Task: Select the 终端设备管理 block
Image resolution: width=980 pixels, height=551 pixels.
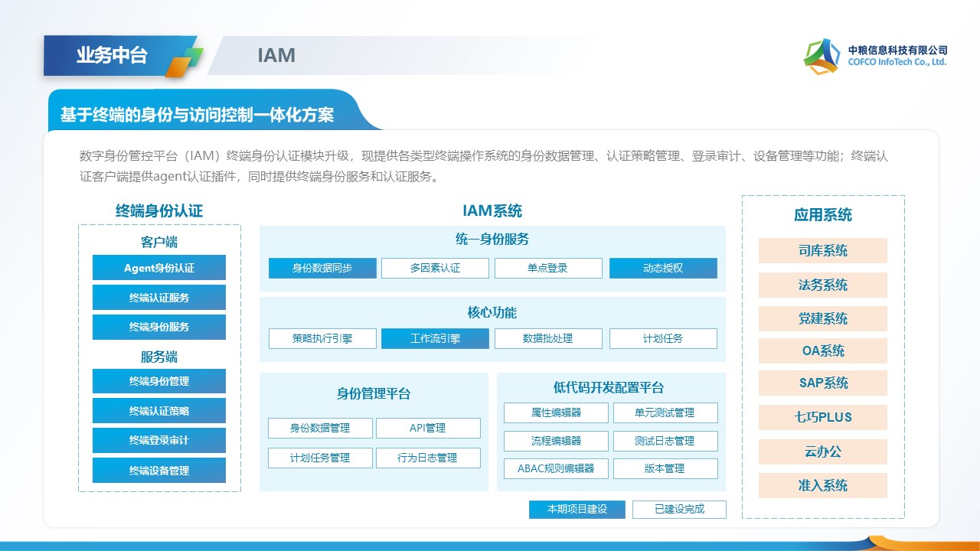Action: pos(159,471)
